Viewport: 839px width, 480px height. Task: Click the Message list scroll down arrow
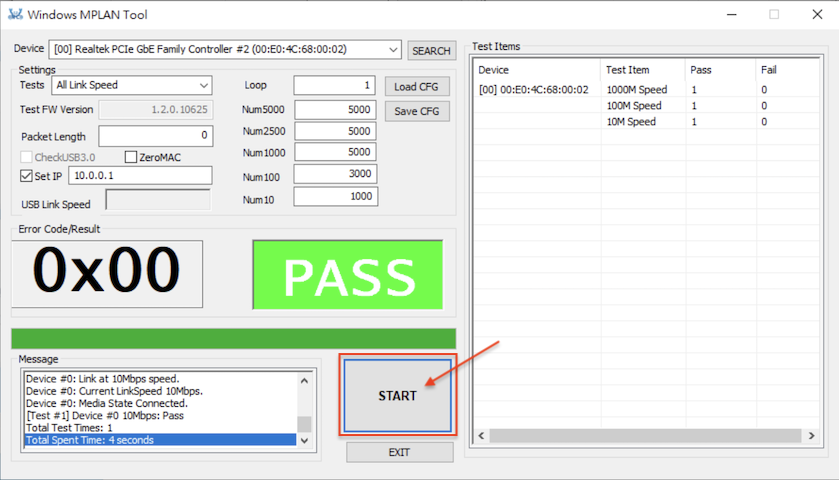pyautogui.click(x=304, y=440)
